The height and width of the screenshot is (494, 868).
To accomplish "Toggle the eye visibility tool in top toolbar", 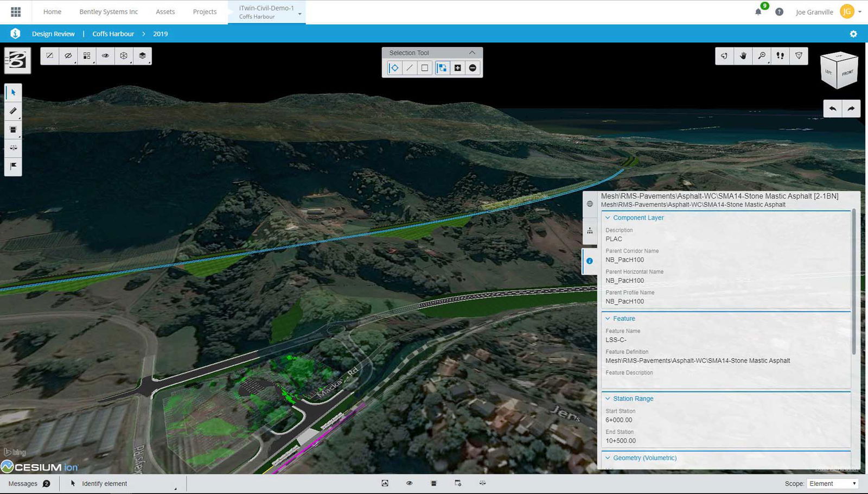I will (x=105, y=56).
